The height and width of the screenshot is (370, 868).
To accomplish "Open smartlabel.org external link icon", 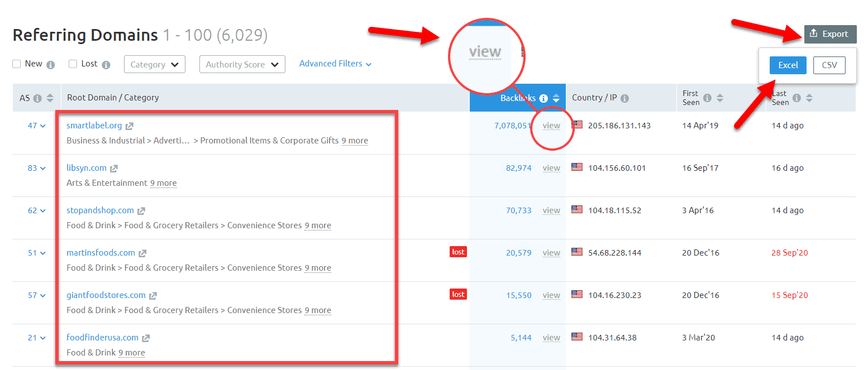I will [x=130, y=126].
